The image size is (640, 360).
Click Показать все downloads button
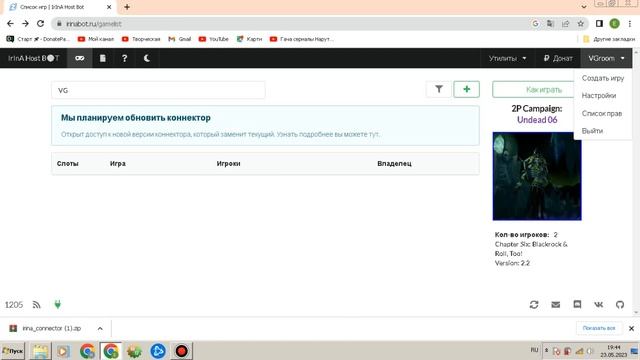(x=599, y=328)
